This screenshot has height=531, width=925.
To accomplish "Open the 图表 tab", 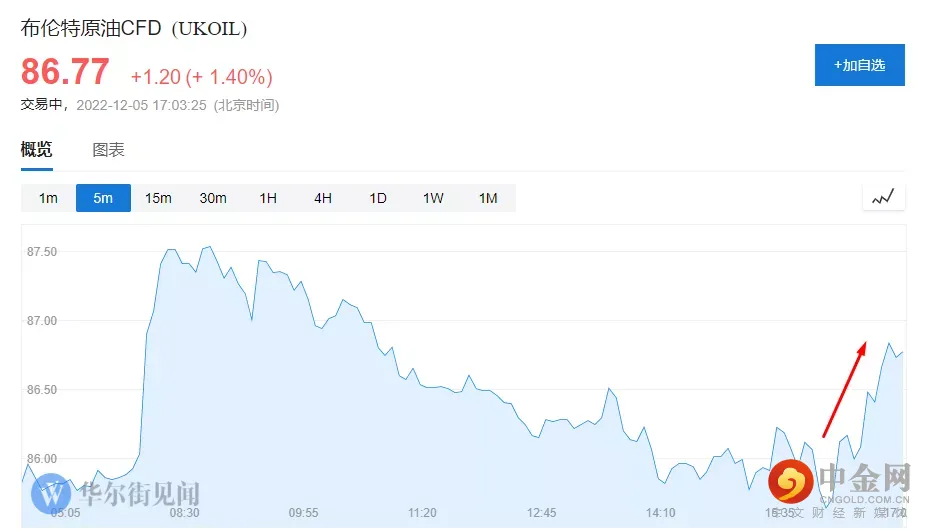I will [x=108, y=150].
